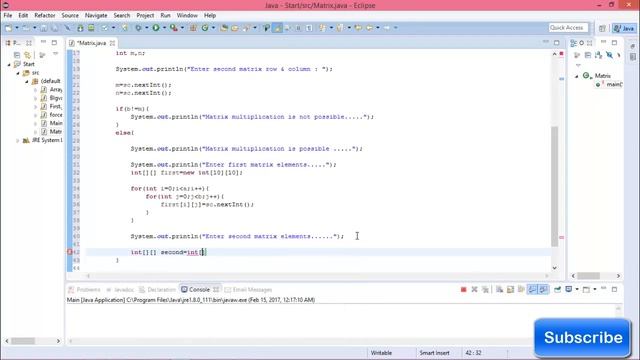Click the Outline horizontal scrollbar thumb
The height and width of the screenshot is (360, 640).
(589, 276)
